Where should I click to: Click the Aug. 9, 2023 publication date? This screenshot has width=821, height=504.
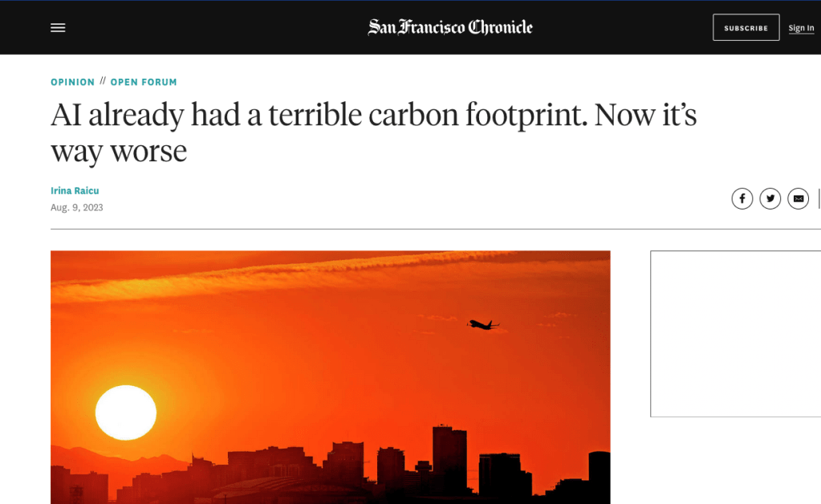77,208
